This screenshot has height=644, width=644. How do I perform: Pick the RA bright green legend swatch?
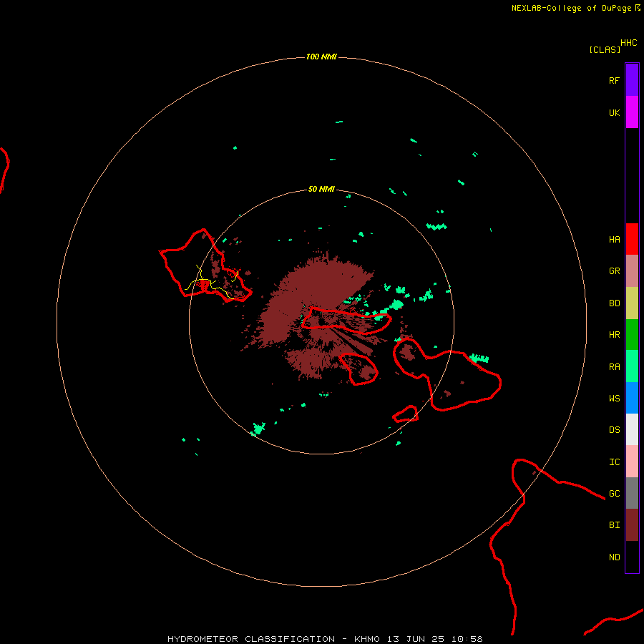pyautogui.click(x=632, y=366)
